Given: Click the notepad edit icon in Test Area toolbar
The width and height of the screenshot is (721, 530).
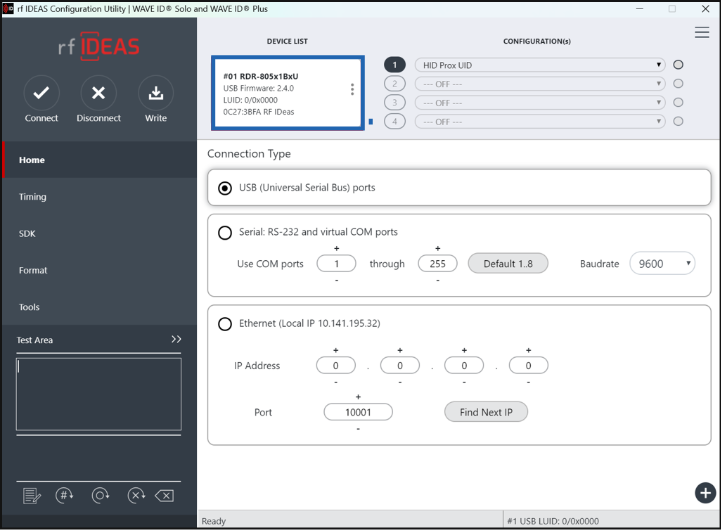Looking at the screenshot, I should [32, 496].
